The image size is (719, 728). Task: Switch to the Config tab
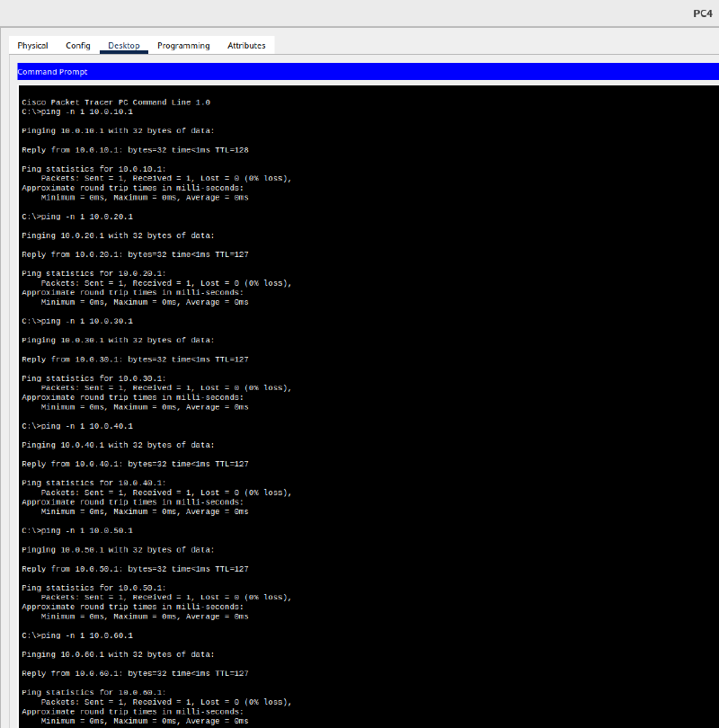(x=77, y=46)
